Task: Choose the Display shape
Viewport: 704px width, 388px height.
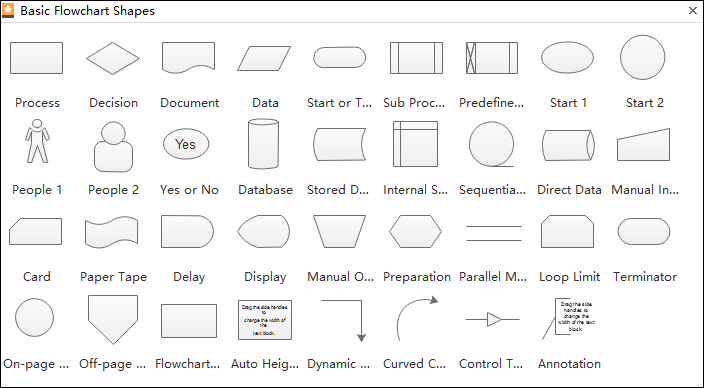Action: pyautogui.click(x=264, y=232)
